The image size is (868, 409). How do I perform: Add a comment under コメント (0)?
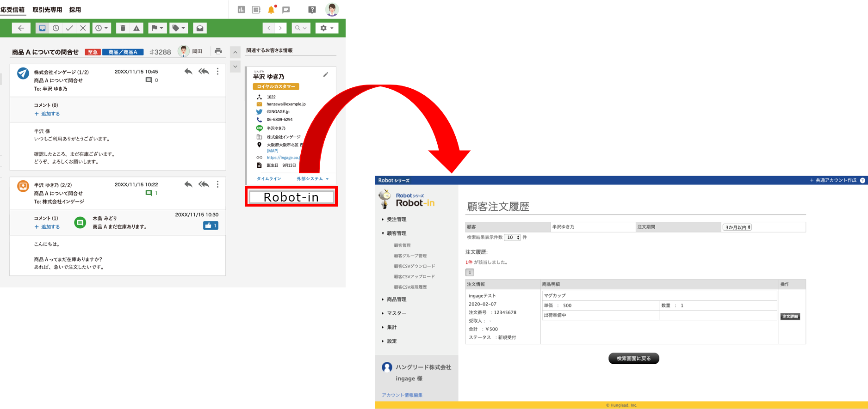[47, 114]
